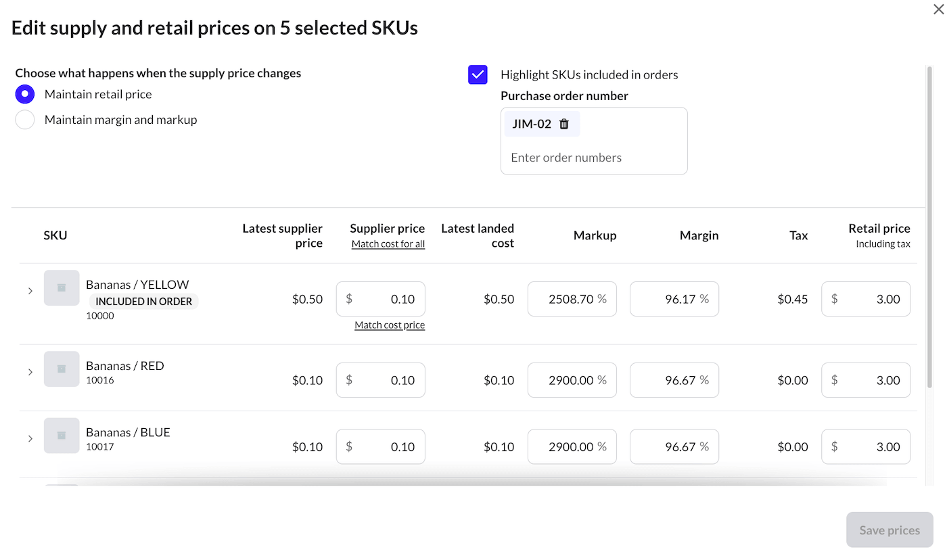
Task: Click the Bananas / YELLOW SKU name
Action: [x=137, y=285]
